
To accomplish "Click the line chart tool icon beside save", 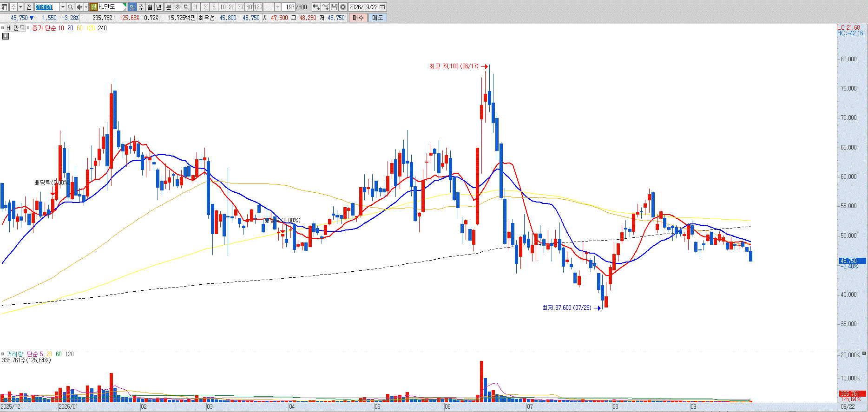I will click(x=325, y=7).
